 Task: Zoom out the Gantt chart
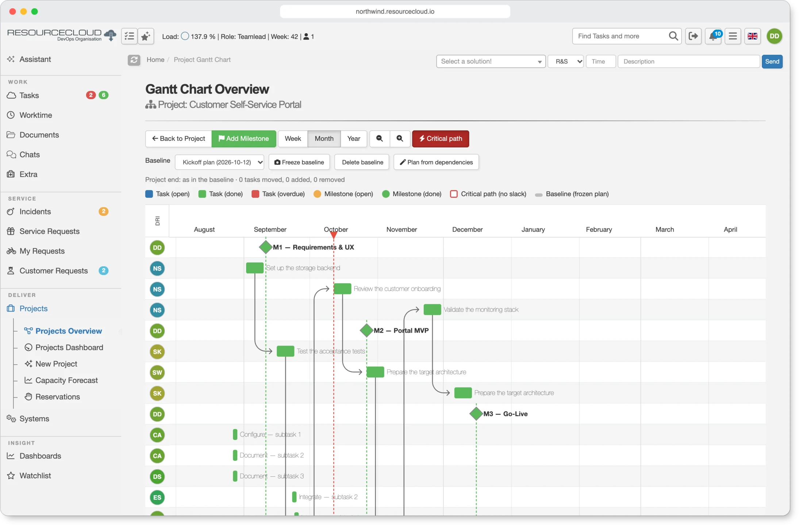[380, 139]
